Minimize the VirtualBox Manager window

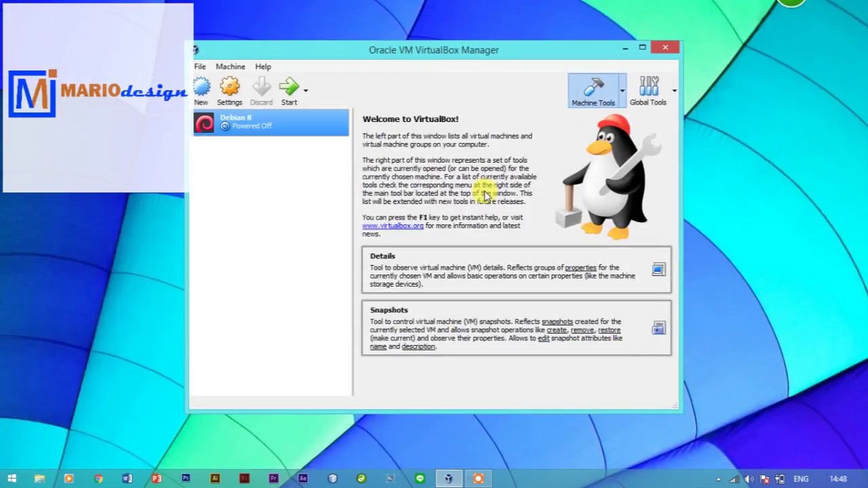[x=625, y=47]
